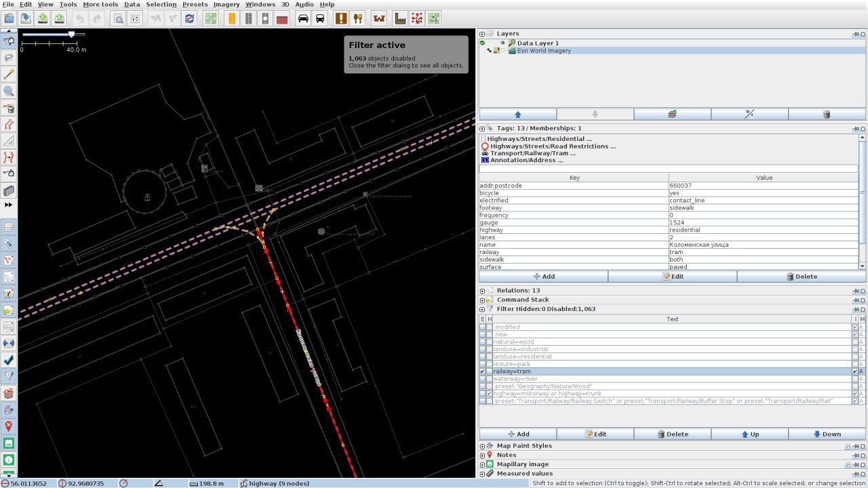The height and width of the screenshot is (488, 868).
Task: Click the Upload data toolbar icon
Action: pyautogui.click(x=59, y=18)
